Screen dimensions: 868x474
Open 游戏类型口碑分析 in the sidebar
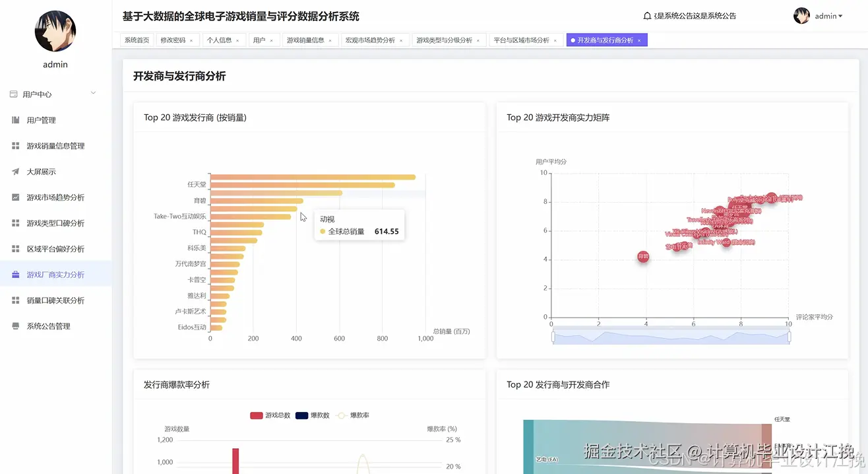pyautogui.click(x=56, y=223)
